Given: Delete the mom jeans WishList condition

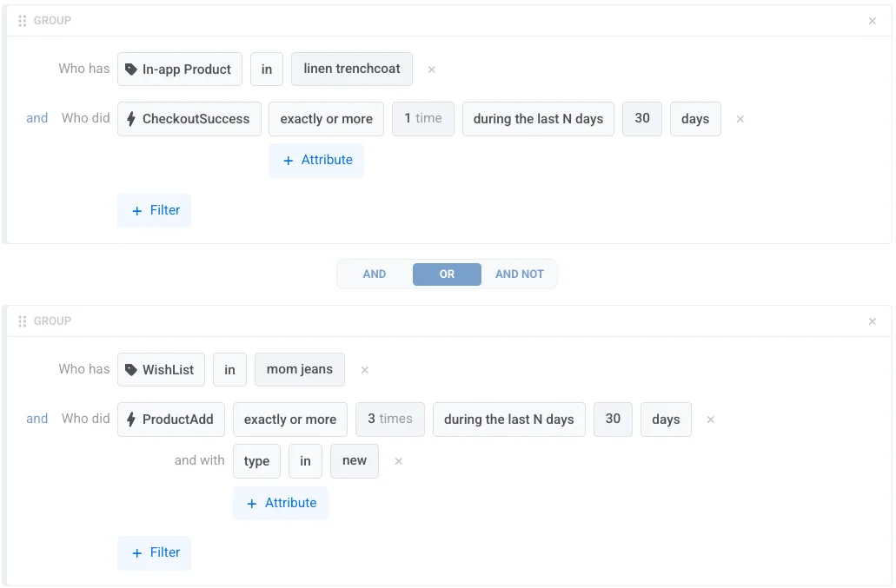Looking at the screenshot, I should 365,370.
